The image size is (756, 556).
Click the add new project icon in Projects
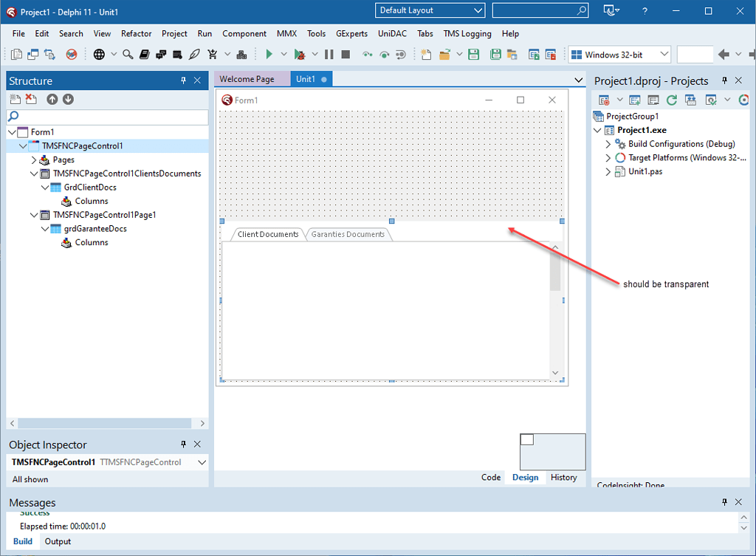pos(634,100)
